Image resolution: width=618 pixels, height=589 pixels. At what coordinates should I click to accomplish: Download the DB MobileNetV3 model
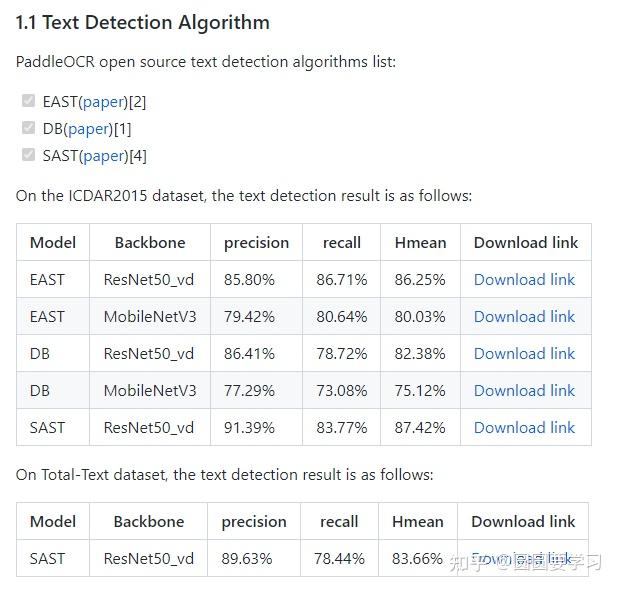point(524,391)
